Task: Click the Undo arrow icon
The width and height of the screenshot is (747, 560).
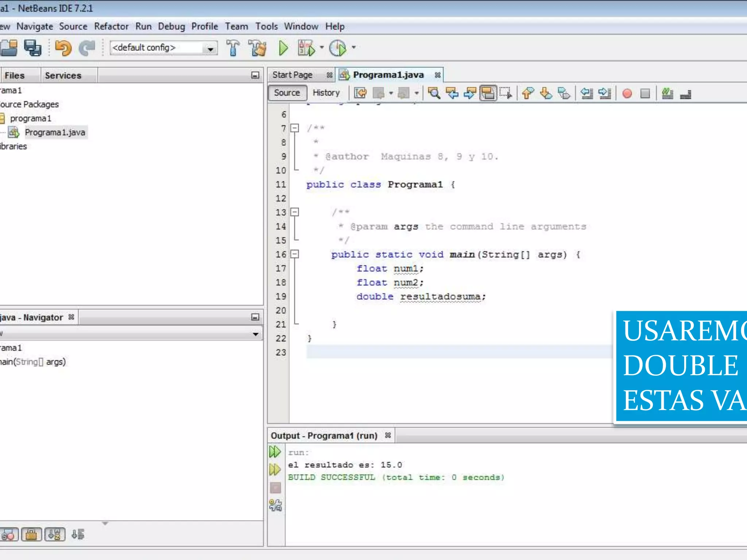Action: (x=63, y=48)
